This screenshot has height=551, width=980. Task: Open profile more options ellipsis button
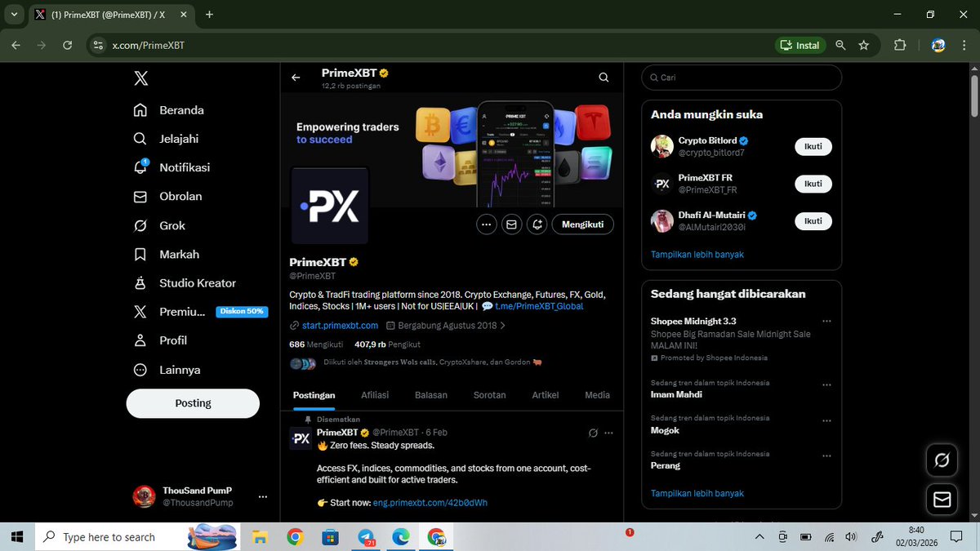487,224
